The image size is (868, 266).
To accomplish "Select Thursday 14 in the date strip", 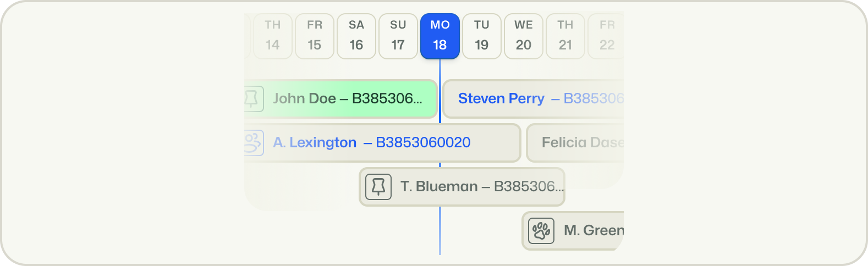I will click(272, 36).
